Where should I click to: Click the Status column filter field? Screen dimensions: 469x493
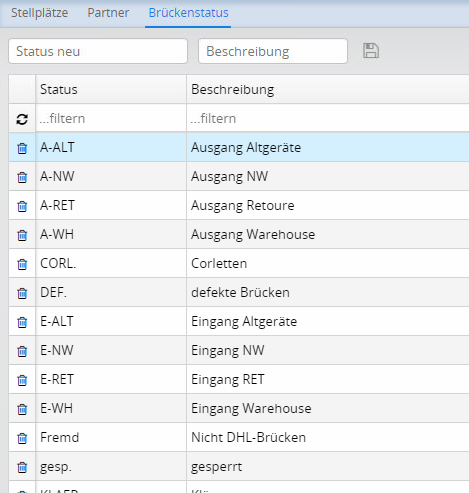point(111,118)
